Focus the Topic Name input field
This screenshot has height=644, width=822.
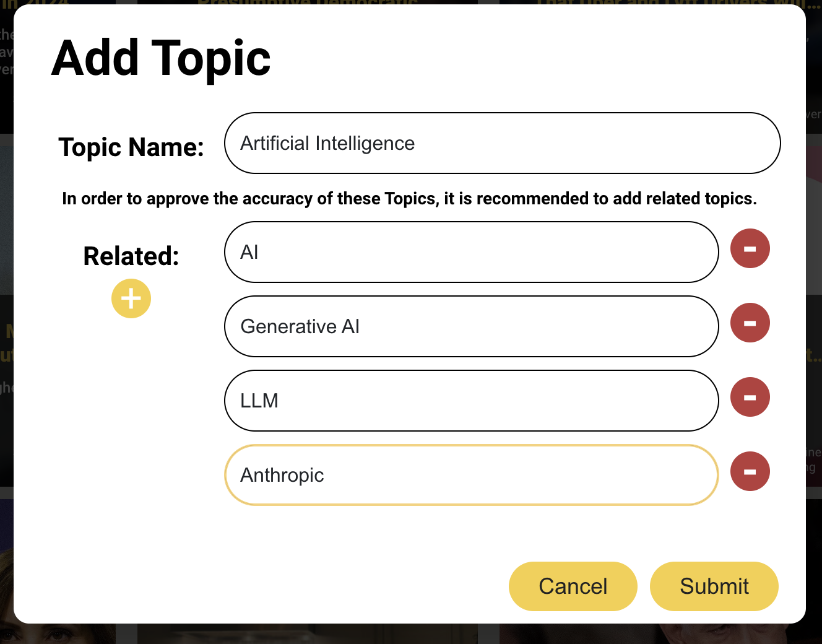click(x=502, y=144)
